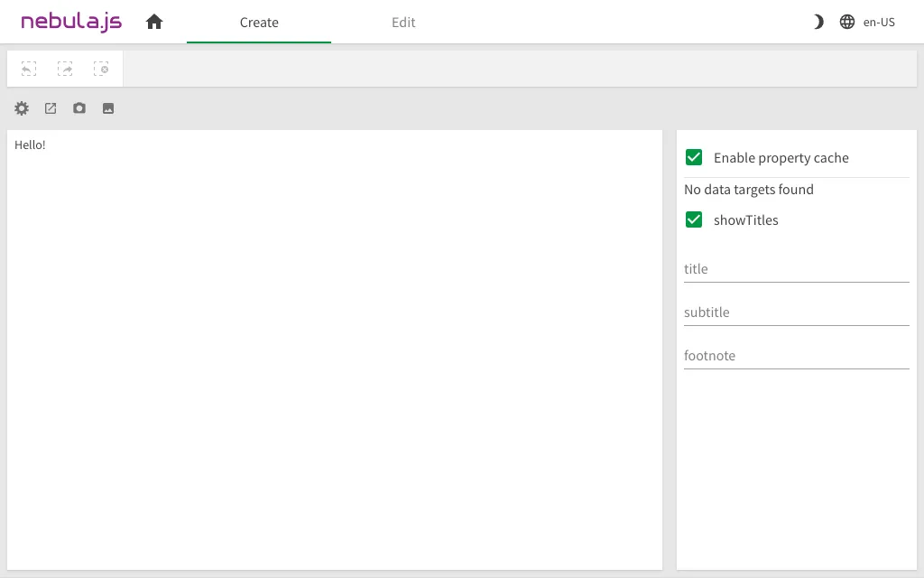Toggle the showTitles checkbox
This screenshot has height=578, width=924.
point(694,219)
